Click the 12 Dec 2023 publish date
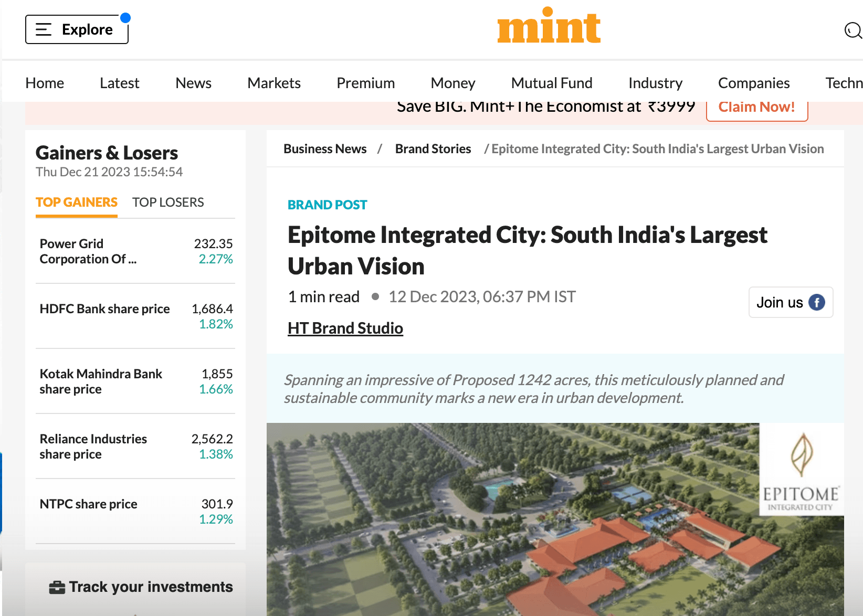This screenshot has width=863, height=616. pos(482,297)
